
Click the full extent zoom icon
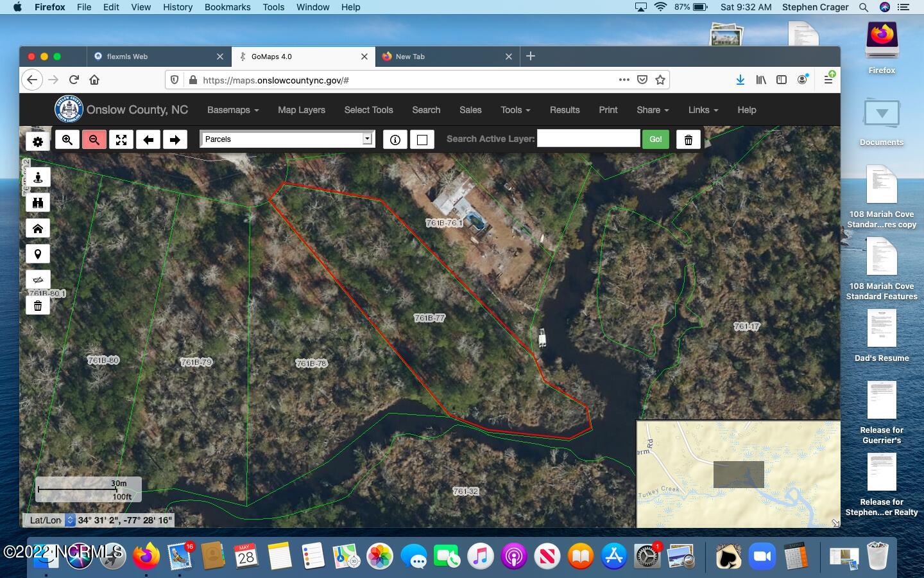121,139
